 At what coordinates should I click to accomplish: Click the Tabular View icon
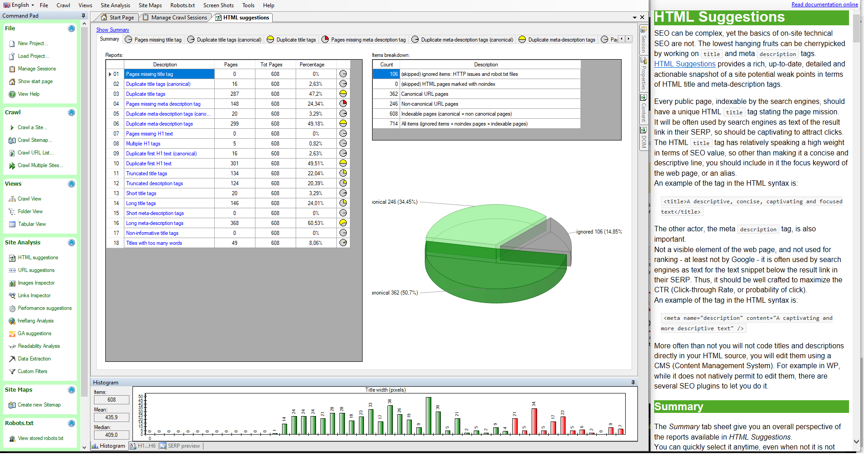click(x=12, y=225)
